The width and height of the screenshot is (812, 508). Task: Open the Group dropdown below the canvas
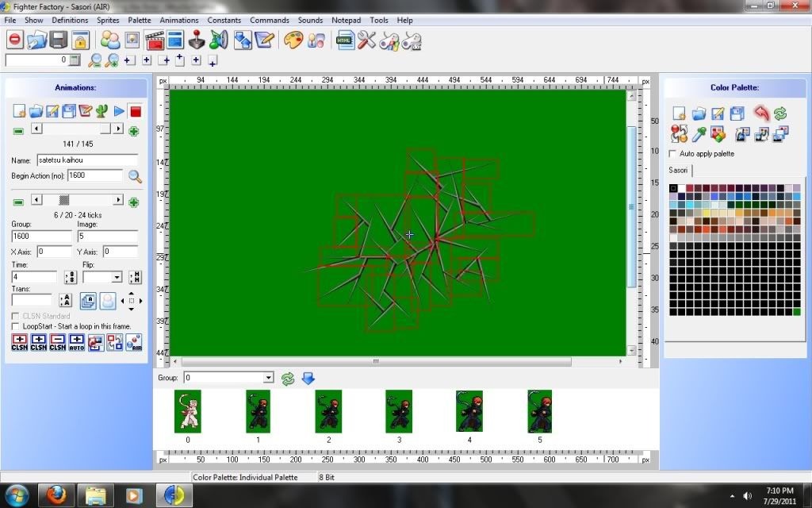point(268,379)
